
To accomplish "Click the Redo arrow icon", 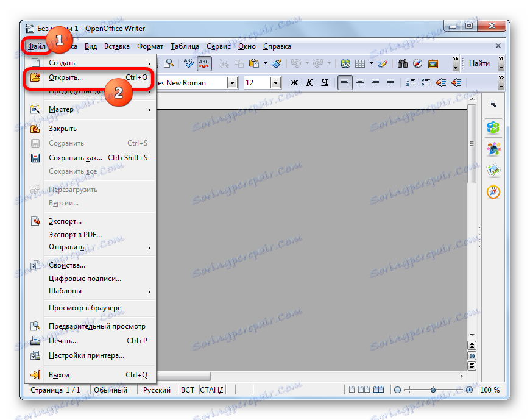I will [x=318, y=63].
